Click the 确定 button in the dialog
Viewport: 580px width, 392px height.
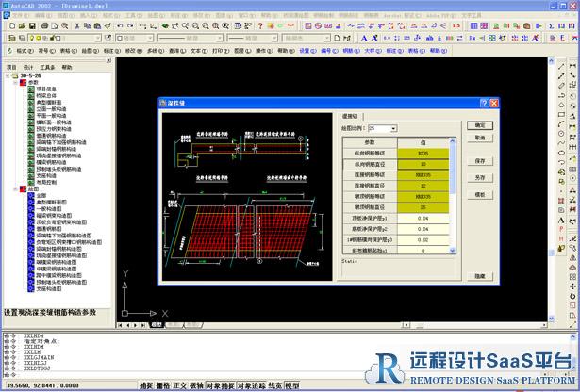[480, 124]
